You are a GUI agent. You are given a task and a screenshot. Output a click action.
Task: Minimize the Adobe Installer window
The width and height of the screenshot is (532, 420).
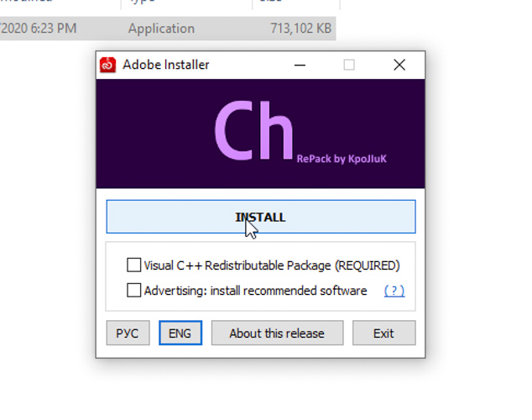coord(300,65)
